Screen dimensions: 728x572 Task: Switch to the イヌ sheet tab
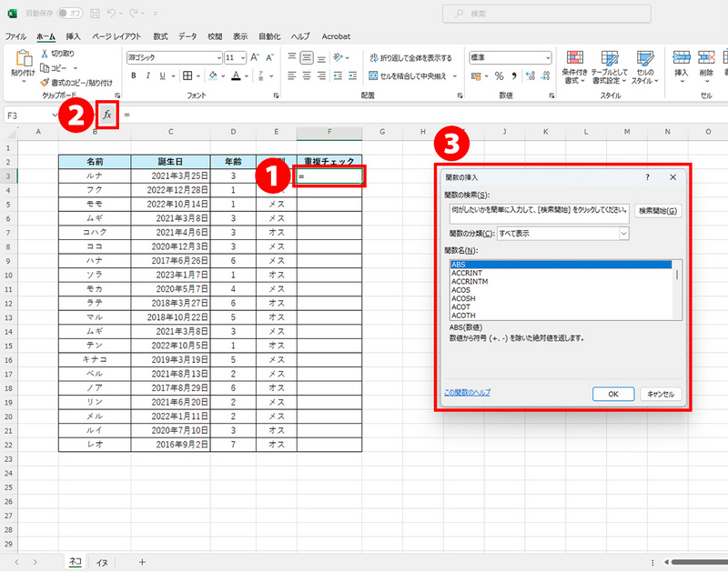coord(102,562)
